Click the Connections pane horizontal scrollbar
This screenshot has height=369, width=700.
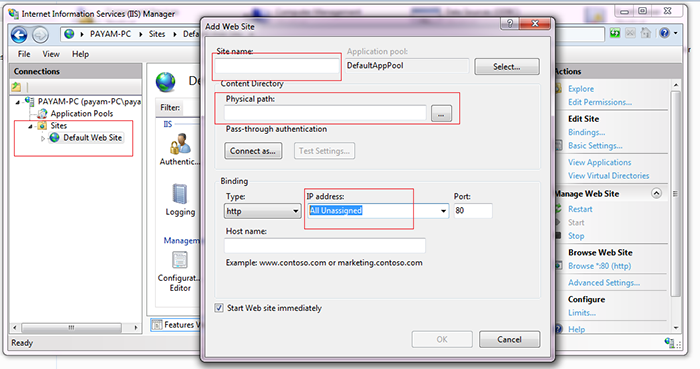tap(72, 328)
